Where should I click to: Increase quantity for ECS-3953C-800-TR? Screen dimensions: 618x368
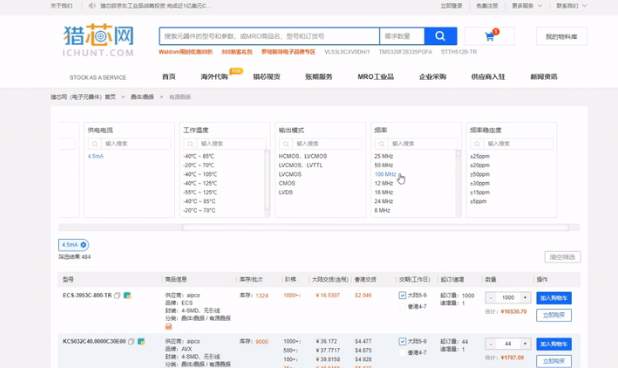[x=525, y=297]
